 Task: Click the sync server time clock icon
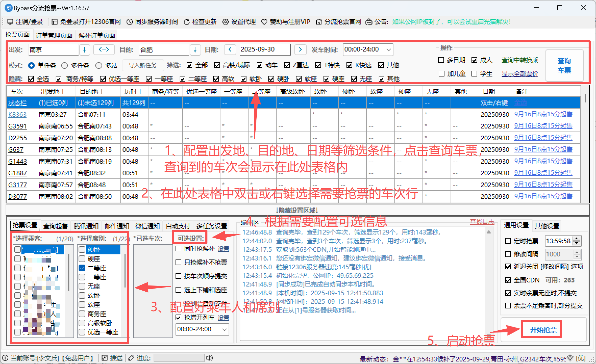[x=130, y=22]
